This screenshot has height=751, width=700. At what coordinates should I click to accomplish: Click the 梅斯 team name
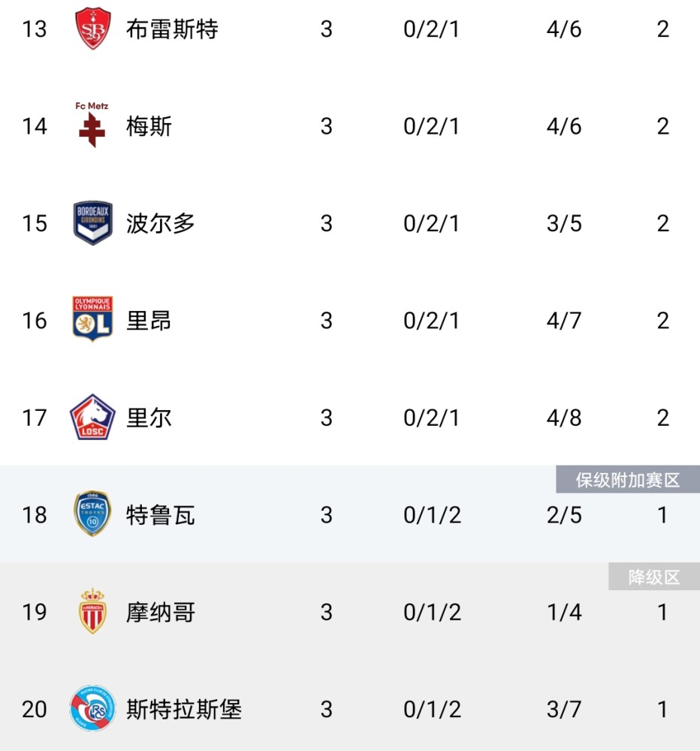tap(149, 126)
